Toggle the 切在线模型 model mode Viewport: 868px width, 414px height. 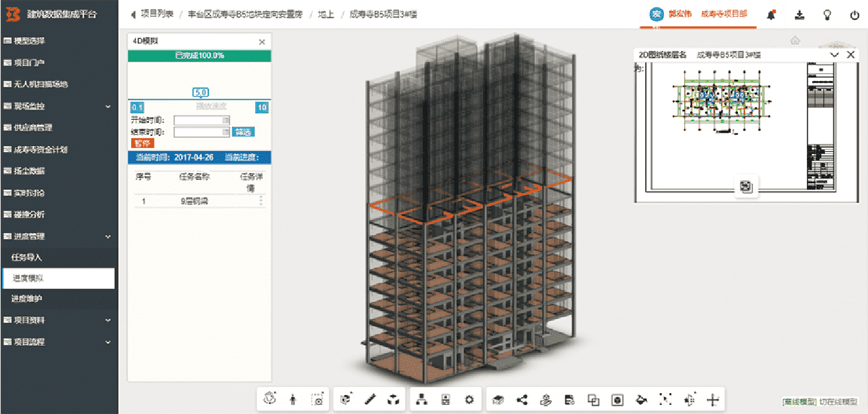(839, 402)
